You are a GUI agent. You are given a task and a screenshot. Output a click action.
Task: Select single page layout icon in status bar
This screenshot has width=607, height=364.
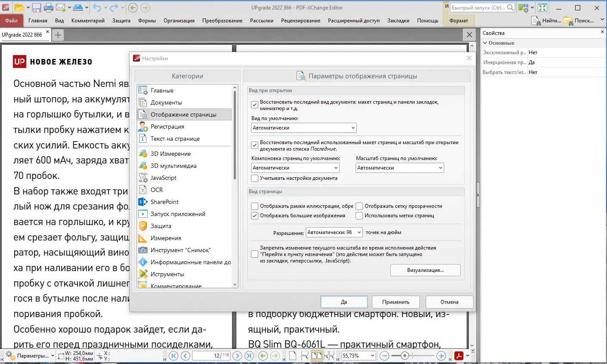[x=293, y=356]
